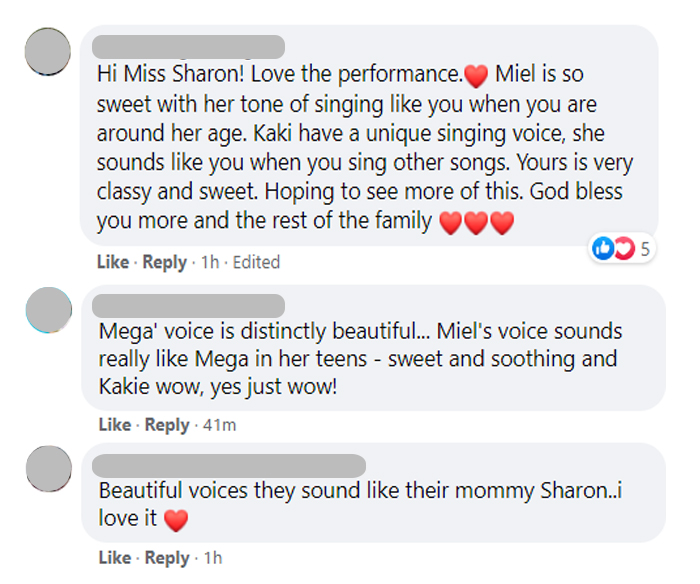Click the third commenter's blurred name

click(x=229, y=466)
